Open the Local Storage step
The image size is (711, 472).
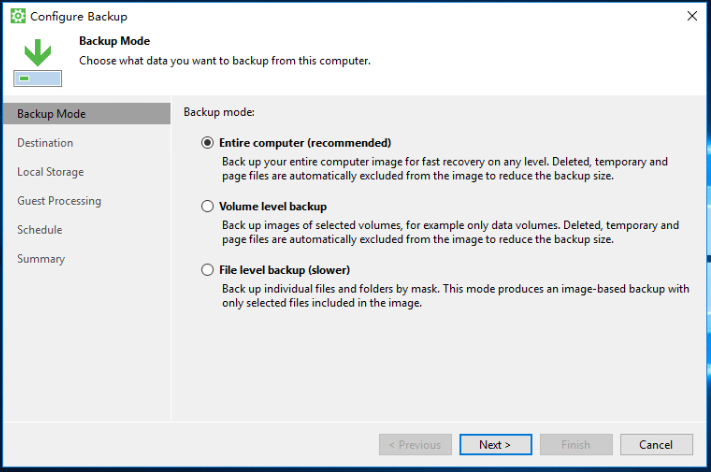click(50, 172)
